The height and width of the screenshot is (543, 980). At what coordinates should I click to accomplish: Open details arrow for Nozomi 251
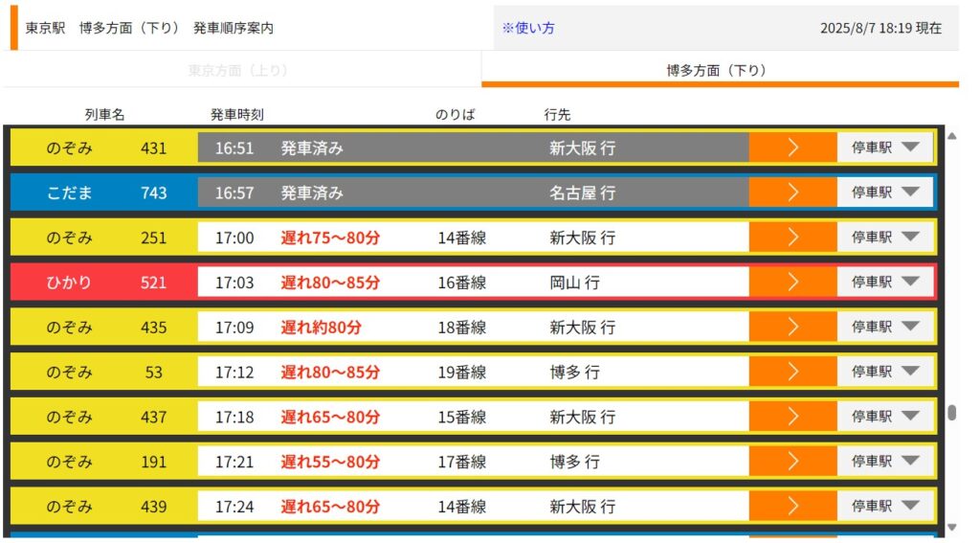click(792, 238)
